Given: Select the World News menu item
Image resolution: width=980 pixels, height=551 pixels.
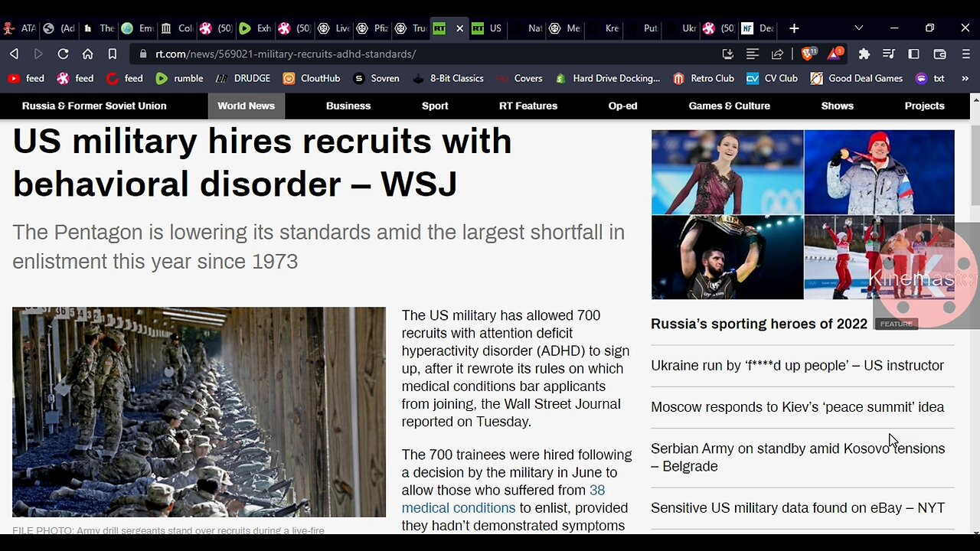Looking at the screenshot, I should (246, 106).
